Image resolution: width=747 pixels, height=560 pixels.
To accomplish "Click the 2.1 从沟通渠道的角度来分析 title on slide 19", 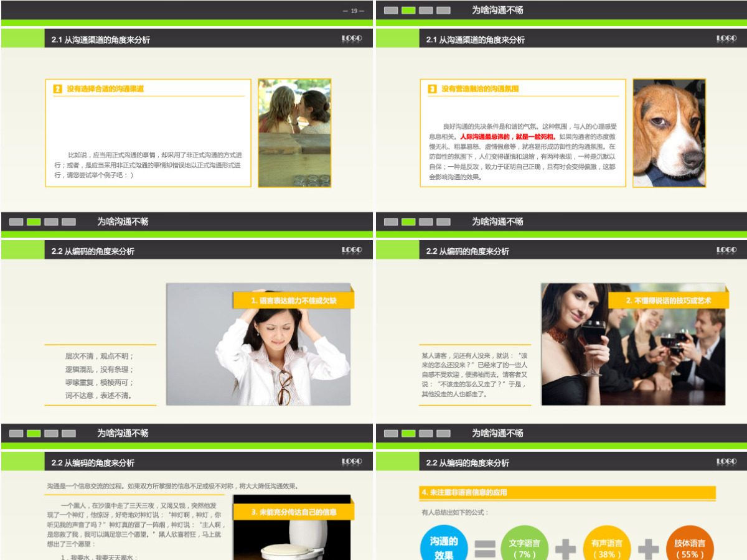I will (101, 39).
